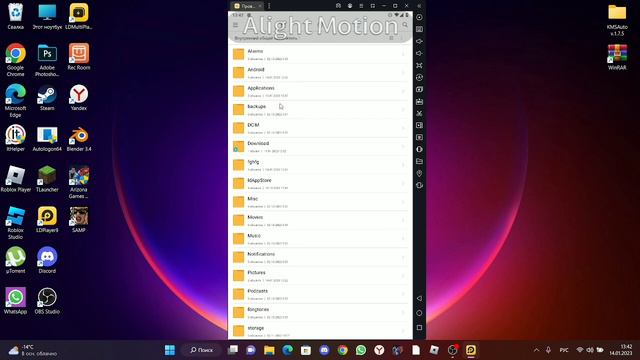The height and width of the screenshot is (360, 640).
Task: Select the emulator tab in title bar
Action: tap(247, 6)
